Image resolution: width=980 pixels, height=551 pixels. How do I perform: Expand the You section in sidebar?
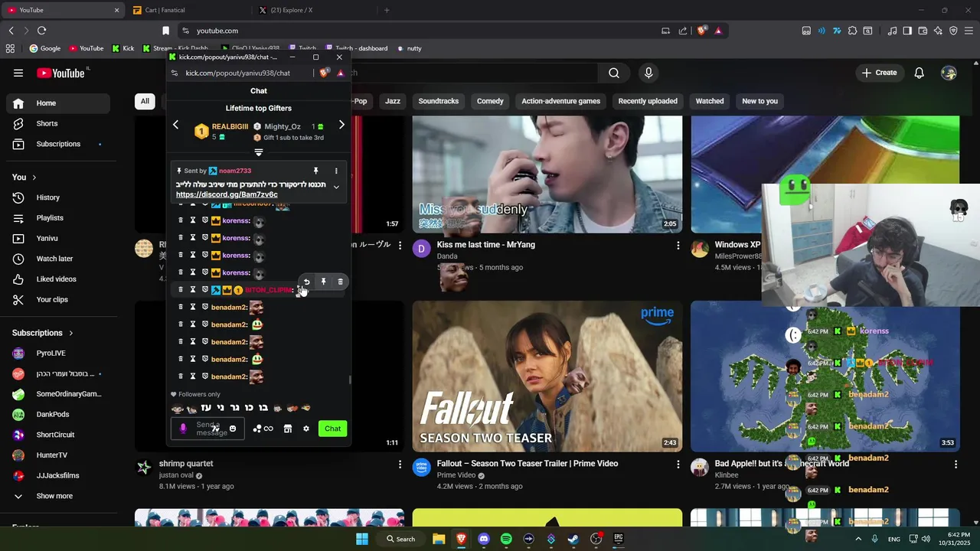pos(24,177)
